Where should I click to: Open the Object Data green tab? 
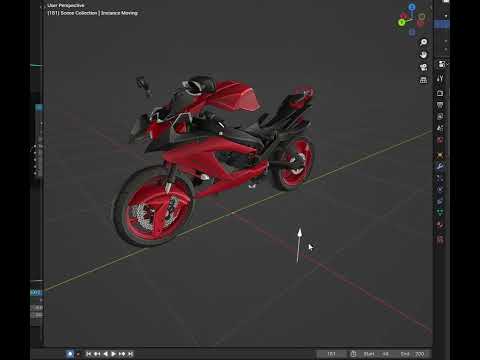point(440,213)
